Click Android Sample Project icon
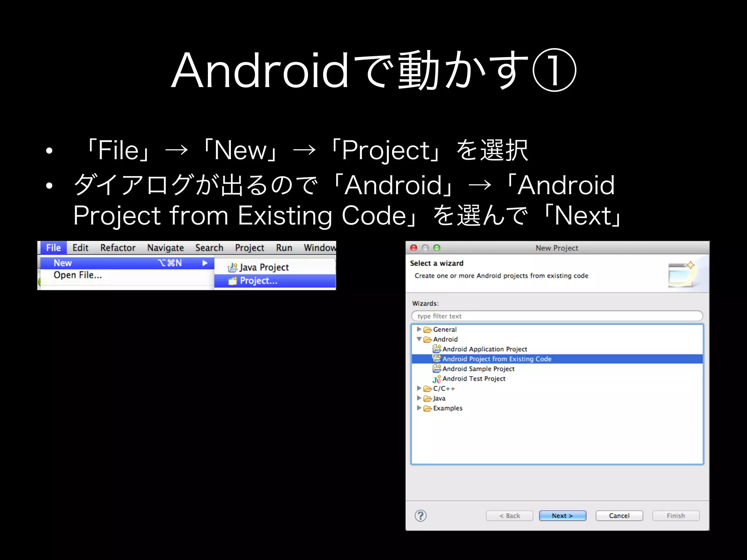Screen dimensions: 747x560 pos(437,368)
